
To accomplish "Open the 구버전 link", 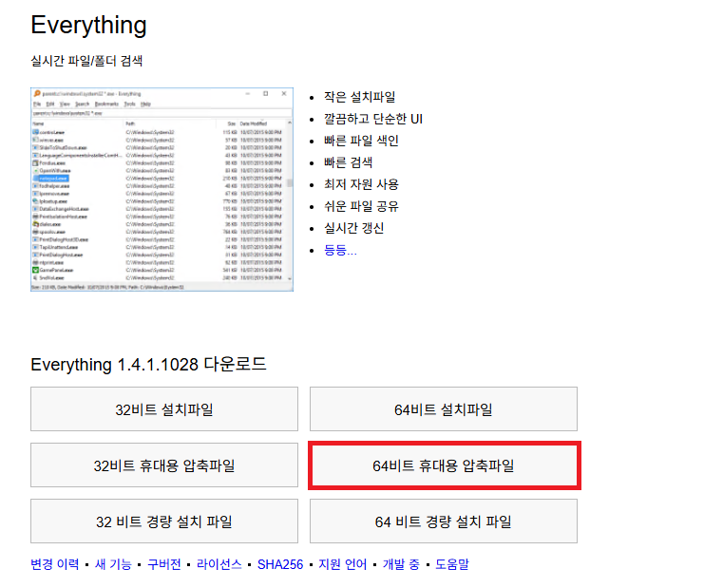I will [x=164, y=564].
